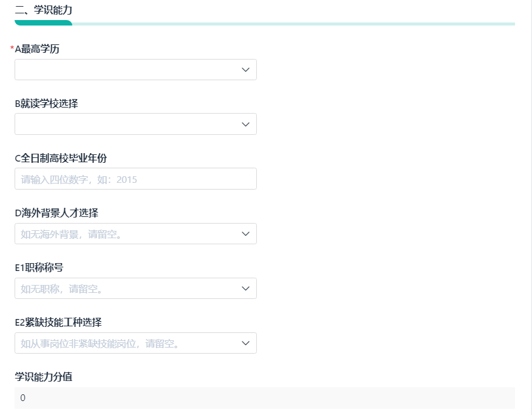Screen dimensions: 532x415
Task: Click the D海外背景人才选择 chevron arrow
Action: click(245, 234)
